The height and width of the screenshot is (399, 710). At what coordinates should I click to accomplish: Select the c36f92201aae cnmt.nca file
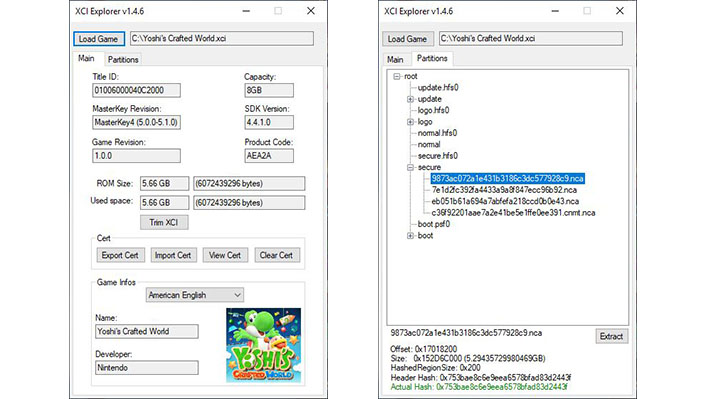[x=513, y=213]
